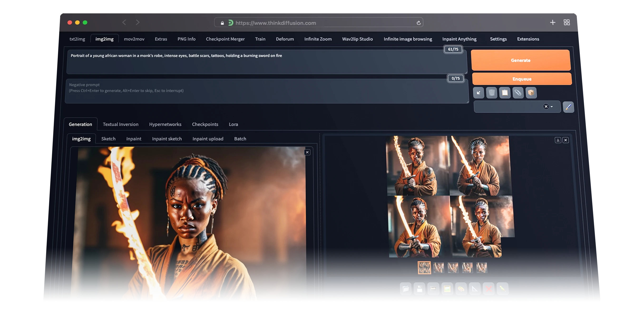Expand the Textual Inversion tab
This screenshot has height=315, width=644.
point(121,124)
